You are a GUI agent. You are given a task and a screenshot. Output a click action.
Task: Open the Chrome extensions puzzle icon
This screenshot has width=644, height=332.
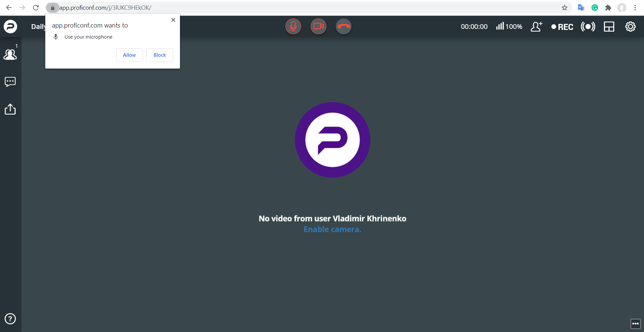click(x=608, y=7)
